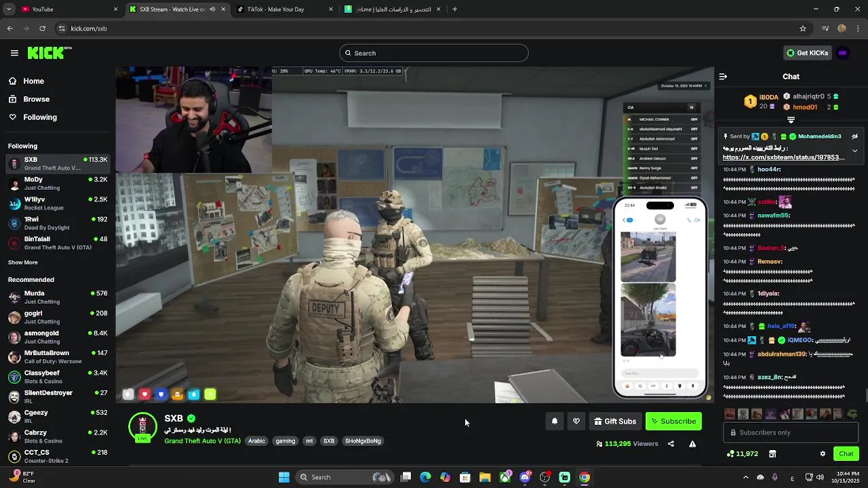Viewport: 868px width, 488px height.
Task: Open Microsoft Edge from taskbar
Action: 425,477
